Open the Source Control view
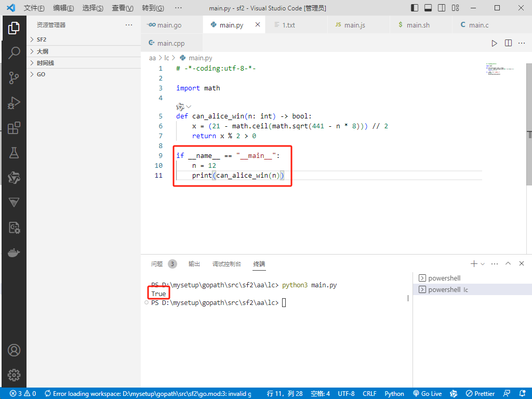This screenshot has height=399, width=532. 14,78
